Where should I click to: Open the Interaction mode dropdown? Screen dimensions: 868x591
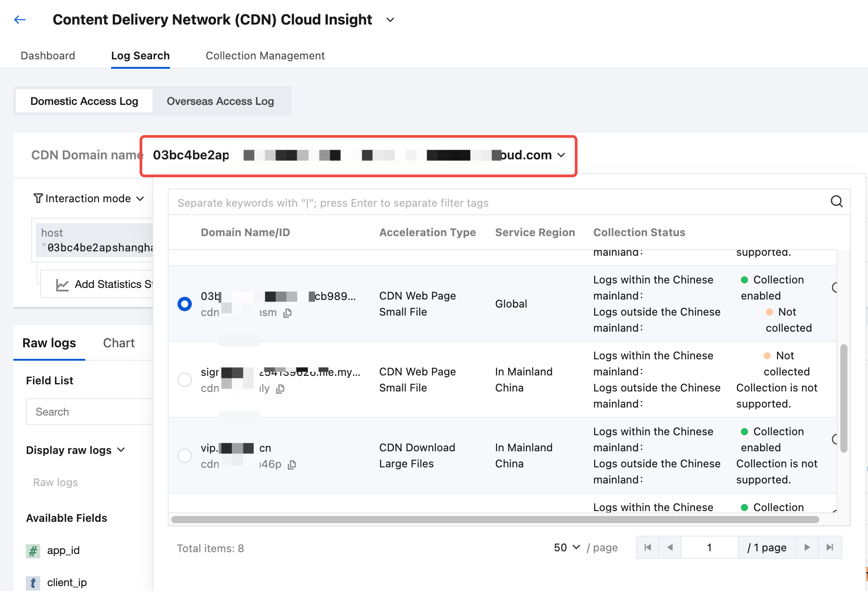click(89, 199)
